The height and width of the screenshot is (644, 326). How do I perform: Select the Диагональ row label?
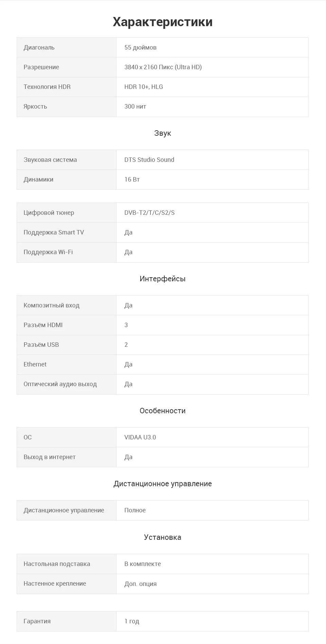tap(39, 48)
